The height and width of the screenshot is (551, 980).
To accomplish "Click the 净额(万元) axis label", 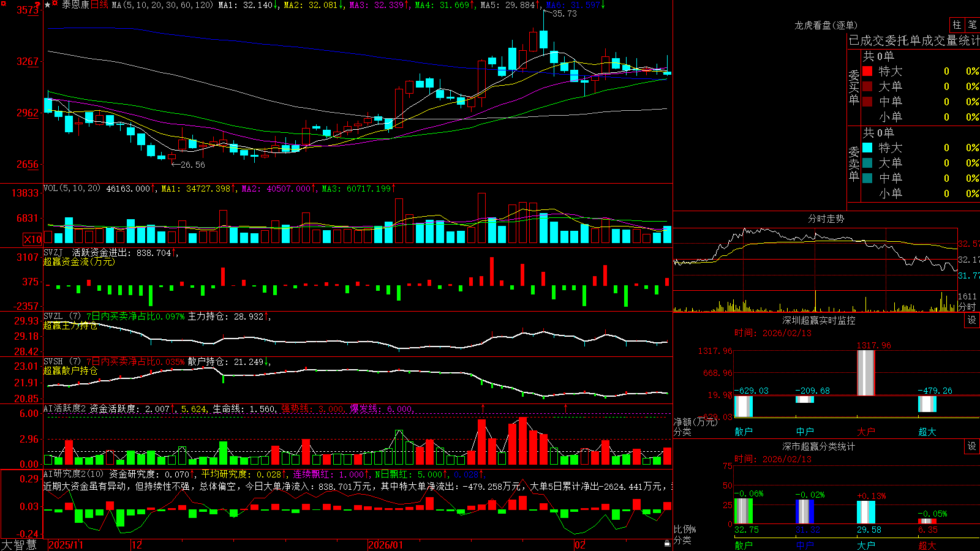I will click(x=696, y=422).
